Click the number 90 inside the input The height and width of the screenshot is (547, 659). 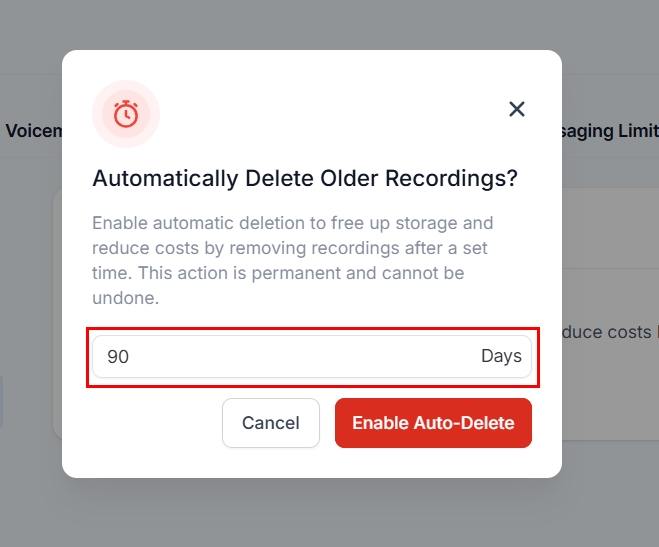[118, 357]
